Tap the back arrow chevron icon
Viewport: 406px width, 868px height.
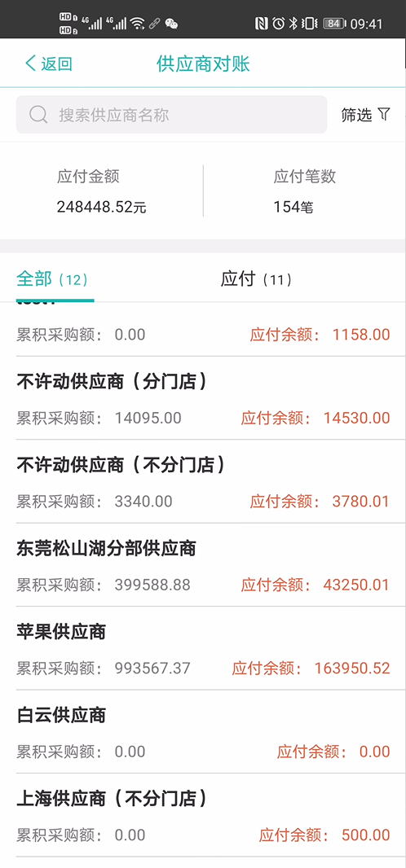pyautogui.click(x=30, y=64)
